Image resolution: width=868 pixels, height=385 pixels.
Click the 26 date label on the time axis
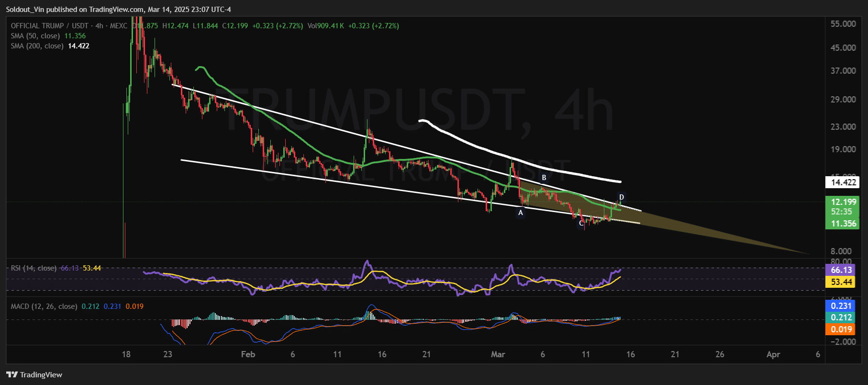(720, 354)
